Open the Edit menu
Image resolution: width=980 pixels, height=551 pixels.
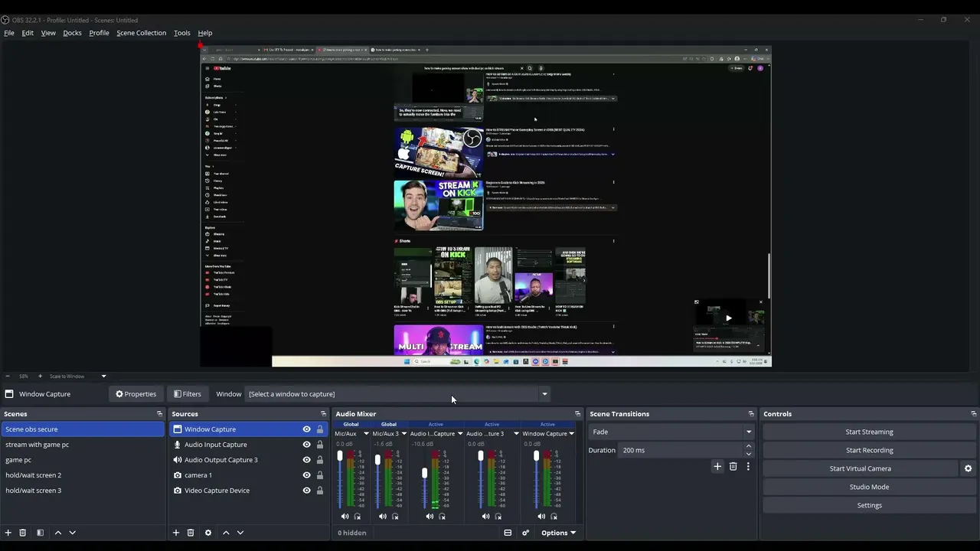[x=28, y=33]
